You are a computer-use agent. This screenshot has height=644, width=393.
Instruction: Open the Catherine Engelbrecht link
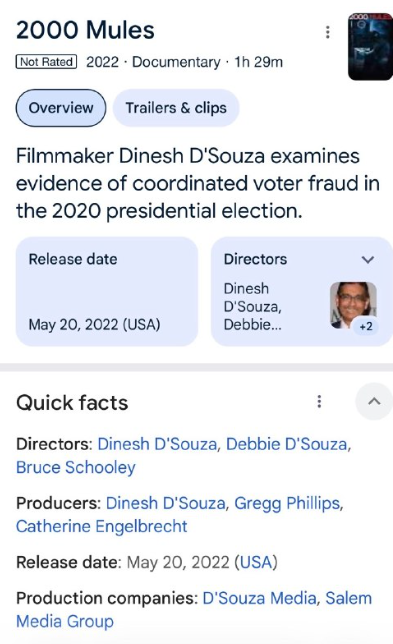(x=101, y=526)
